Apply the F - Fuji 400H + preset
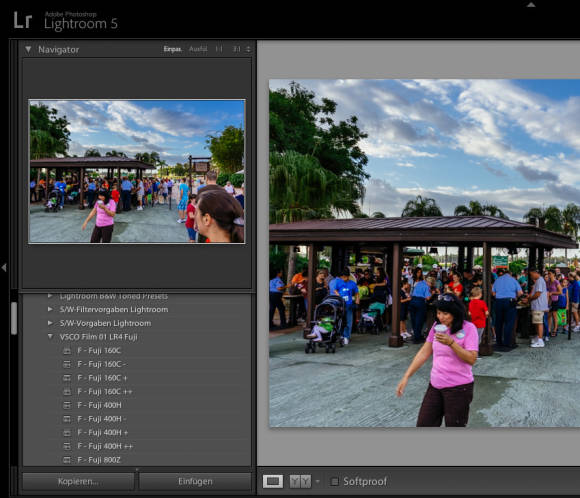 (x=103, y=433)
